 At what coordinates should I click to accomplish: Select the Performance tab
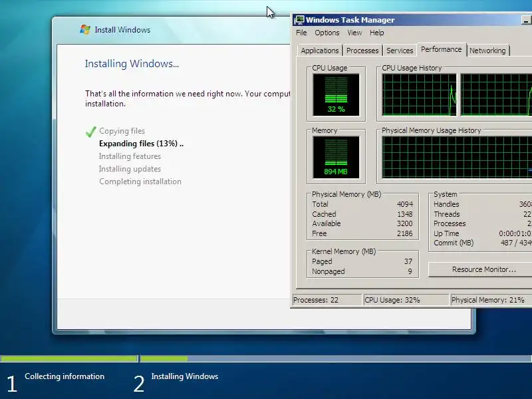[x=442, y=49]
